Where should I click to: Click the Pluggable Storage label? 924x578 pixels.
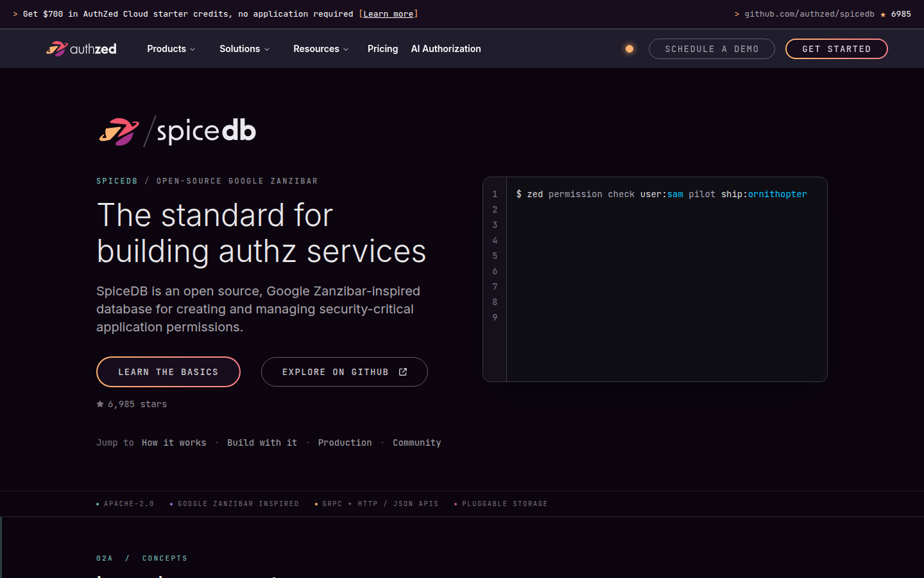[505, 504]
